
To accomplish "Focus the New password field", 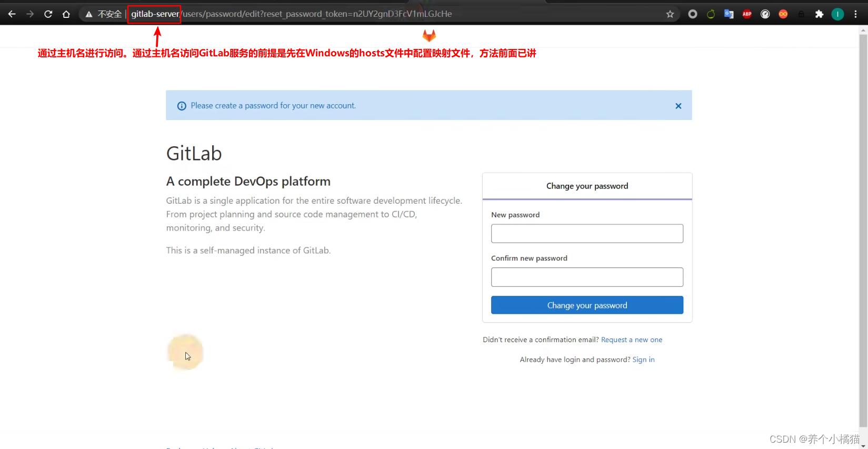I will 587,234.
